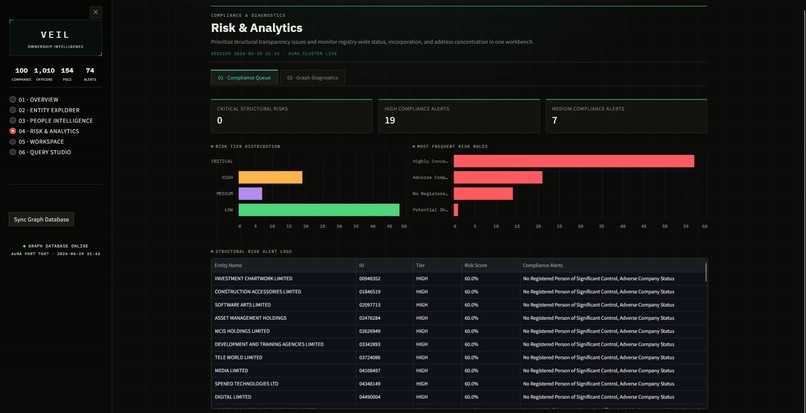806x413 pixels.
Task: Sort table by Risk Score column header
Action: [x=490, y=265]
